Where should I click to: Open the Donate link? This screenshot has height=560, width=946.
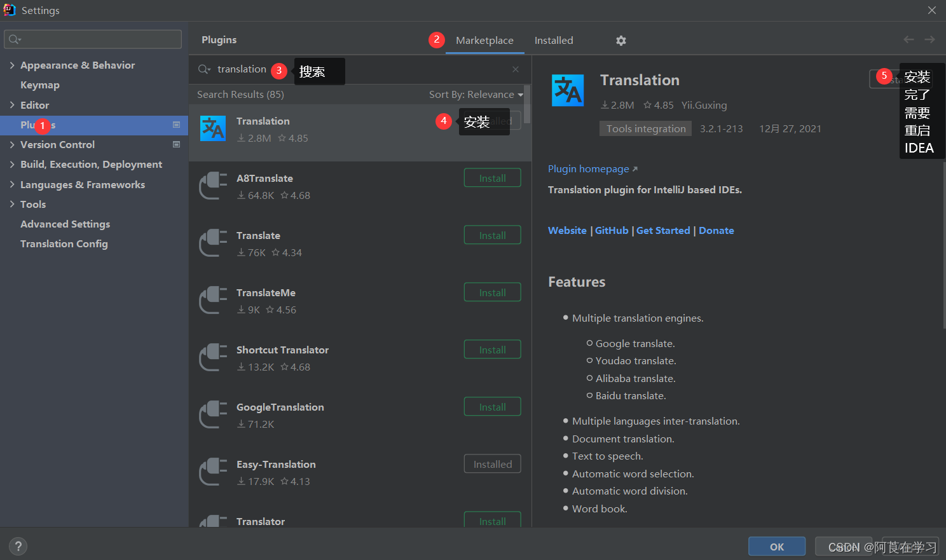point(716,230)
